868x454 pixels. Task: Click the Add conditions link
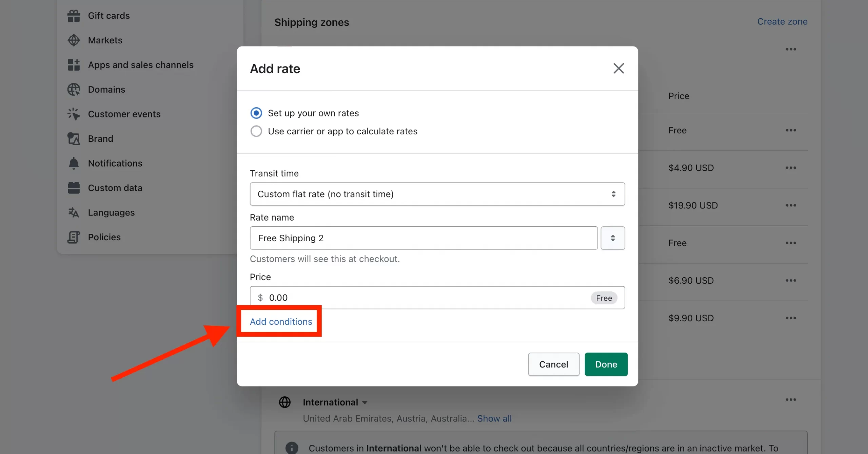281,321
